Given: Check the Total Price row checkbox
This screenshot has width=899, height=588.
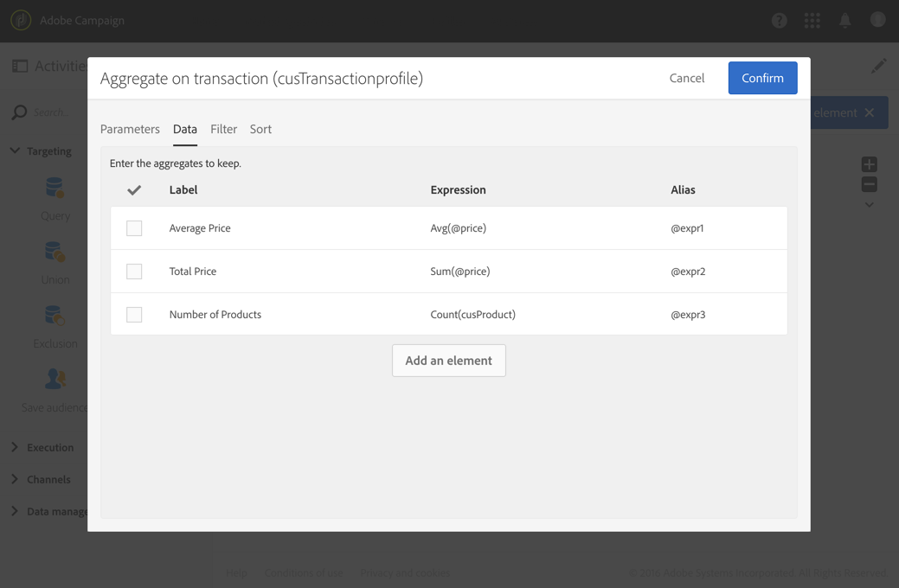Looking at the screenshot, I should (134, 272).
